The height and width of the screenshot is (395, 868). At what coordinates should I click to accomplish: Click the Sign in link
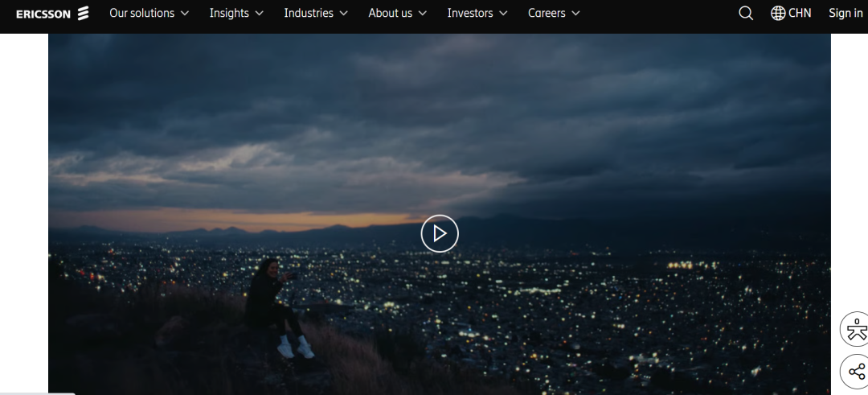[845, 13]
